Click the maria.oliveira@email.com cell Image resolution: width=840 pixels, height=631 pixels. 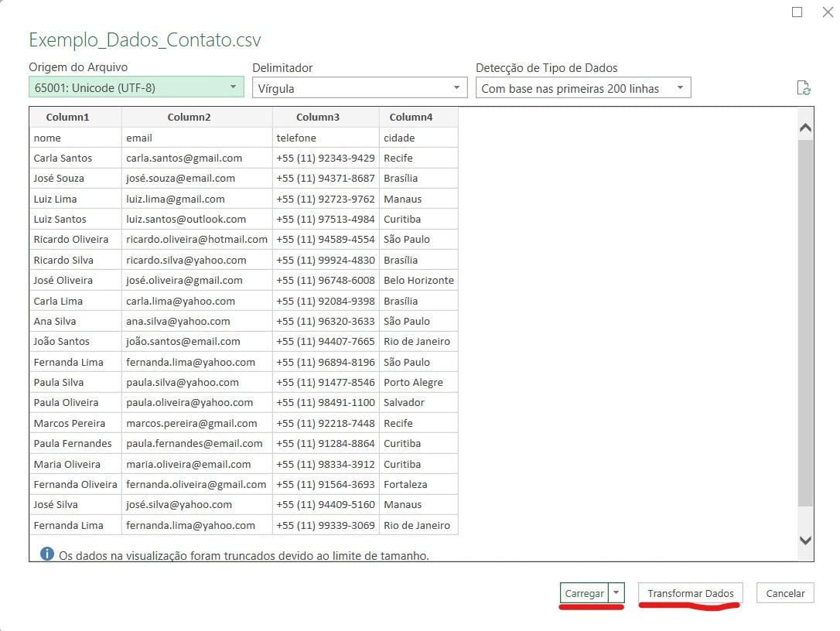(197, 464)
